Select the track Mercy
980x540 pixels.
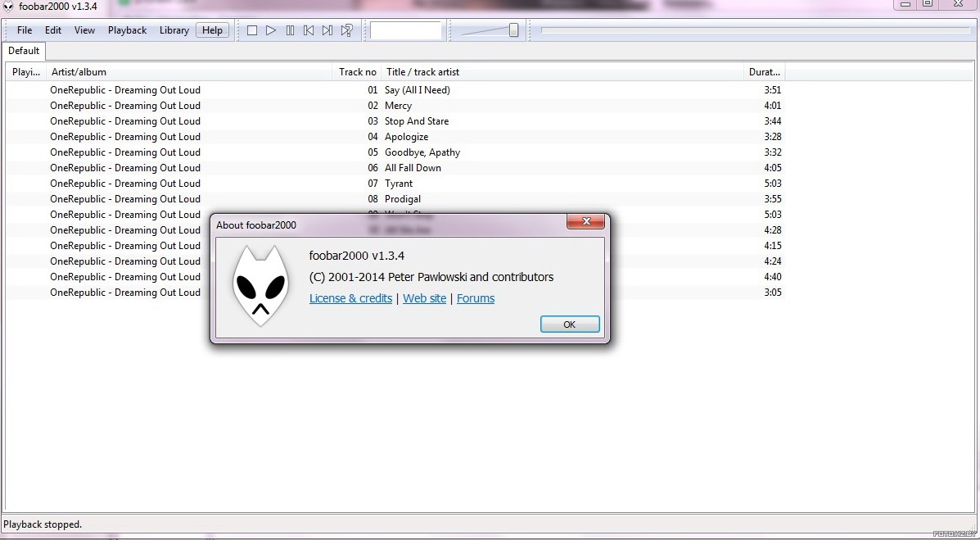(398, 106)
